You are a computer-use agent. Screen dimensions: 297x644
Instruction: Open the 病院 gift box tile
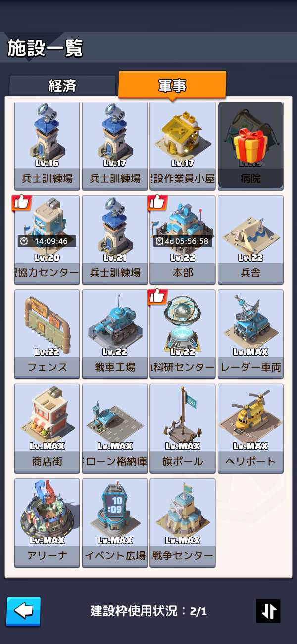(x=250, y=145)
